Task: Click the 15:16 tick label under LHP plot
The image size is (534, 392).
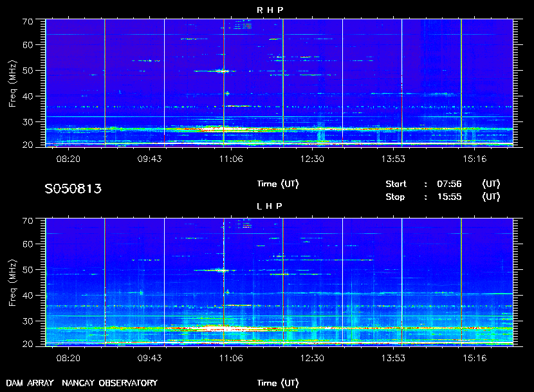Action: tap(475, 358)
